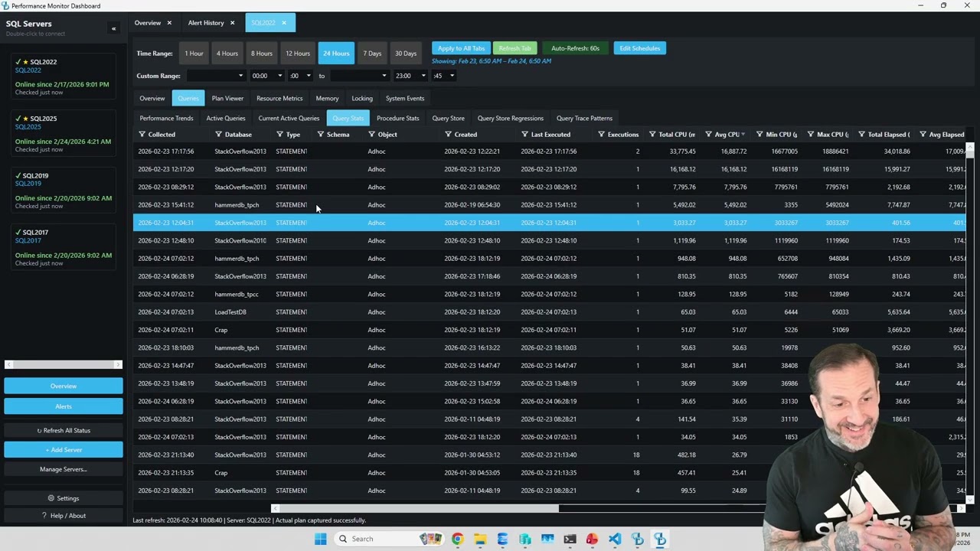Open filter for Min CPU column

click(759, 135)
